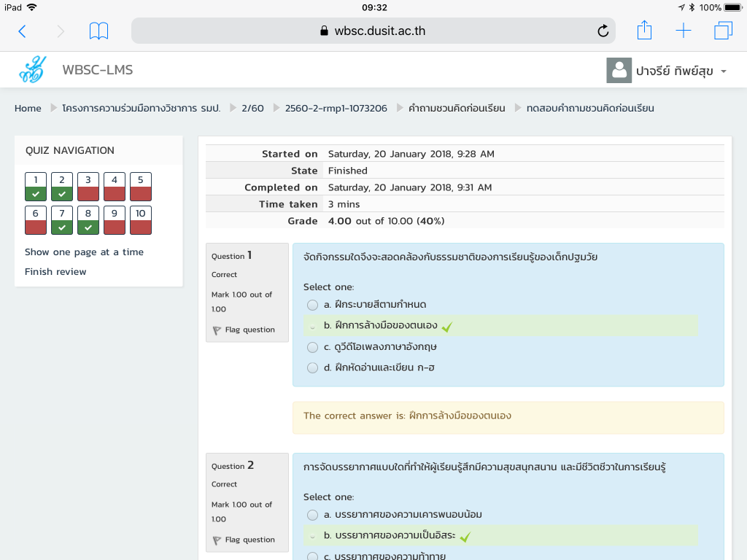Select option a in Question 1

point(312,305)
